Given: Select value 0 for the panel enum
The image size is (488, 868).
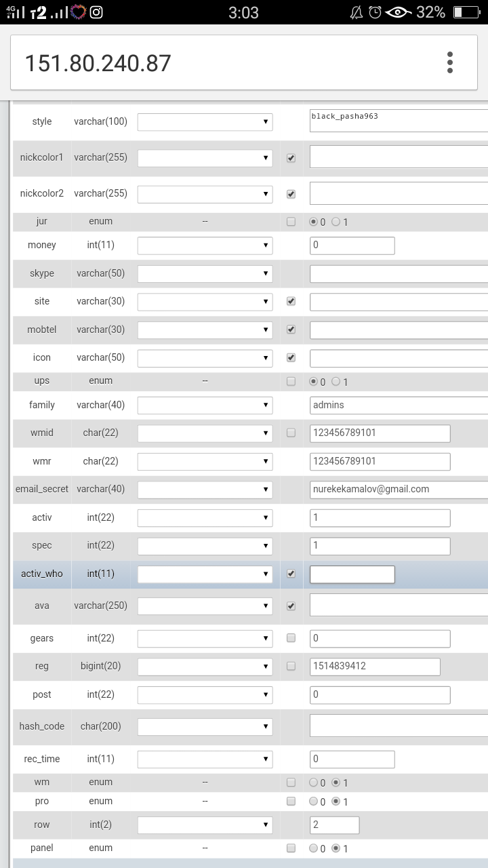Looking at the screenshot, I should 313,848.
